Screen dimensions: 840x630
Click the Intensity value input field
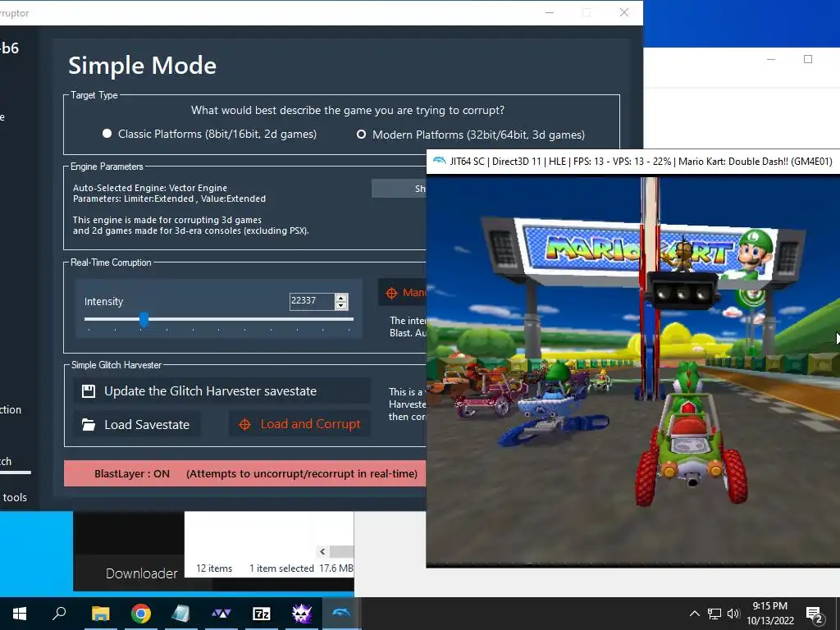[x=312, y=301]
